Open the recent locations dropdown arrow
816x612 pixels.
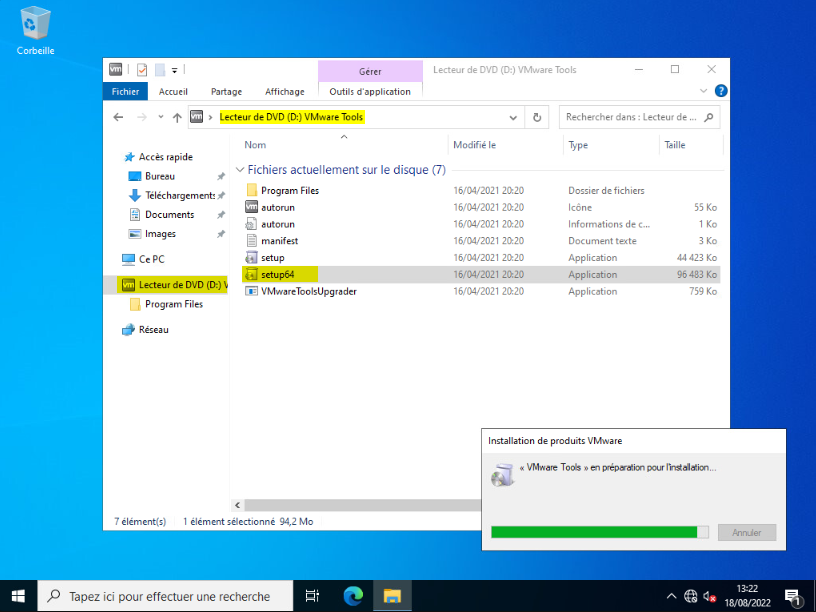160,117
